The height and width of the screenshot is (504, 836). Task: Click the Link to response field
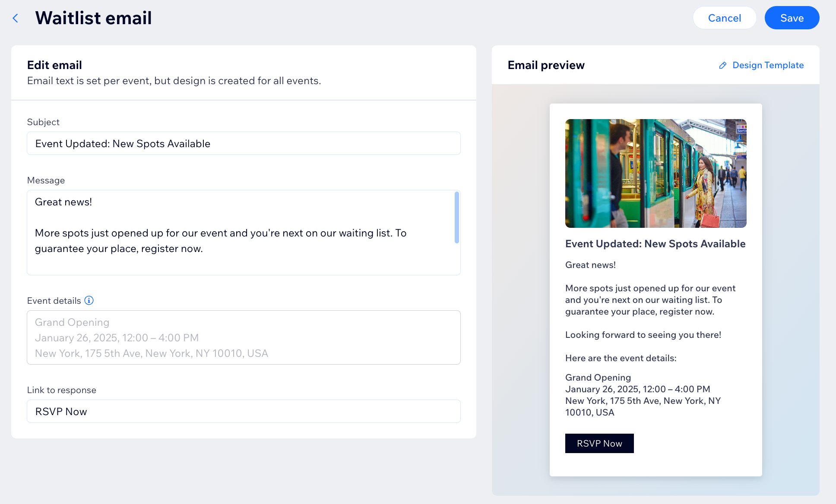click(x=244, y=411)
